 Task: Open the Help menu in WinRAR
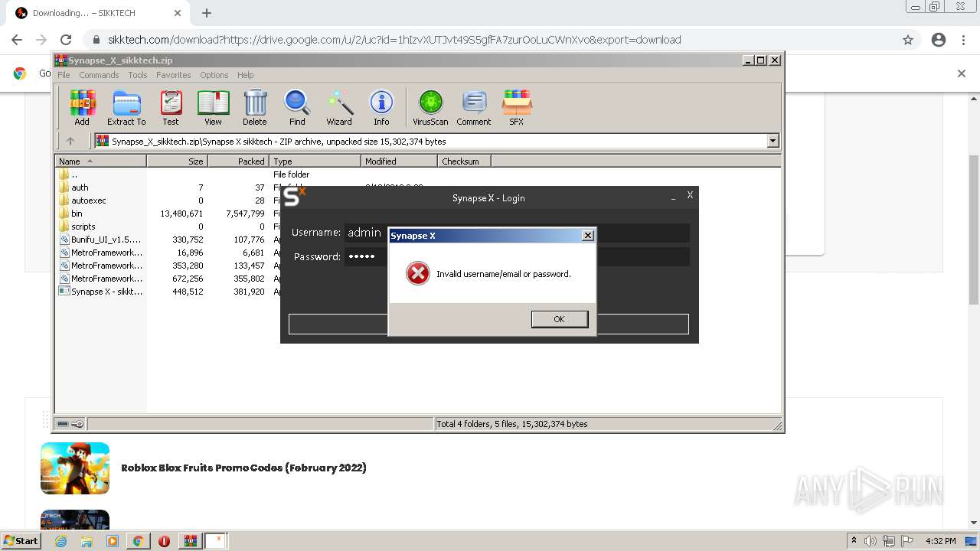(245, 75)
